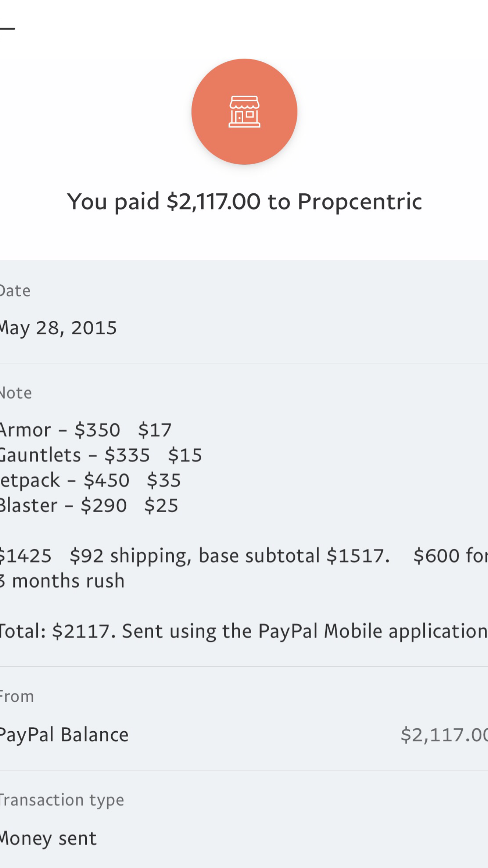This screenshot has width=488, height=868.
Task: Tap the 3 months rush text
Action: click(x=62, y=581)
